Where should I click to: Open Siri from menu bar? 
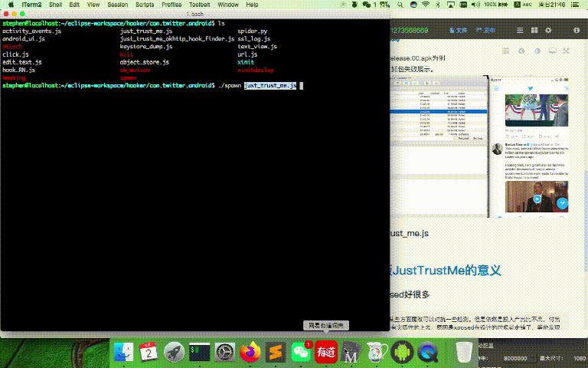click(x=413, y=5)
